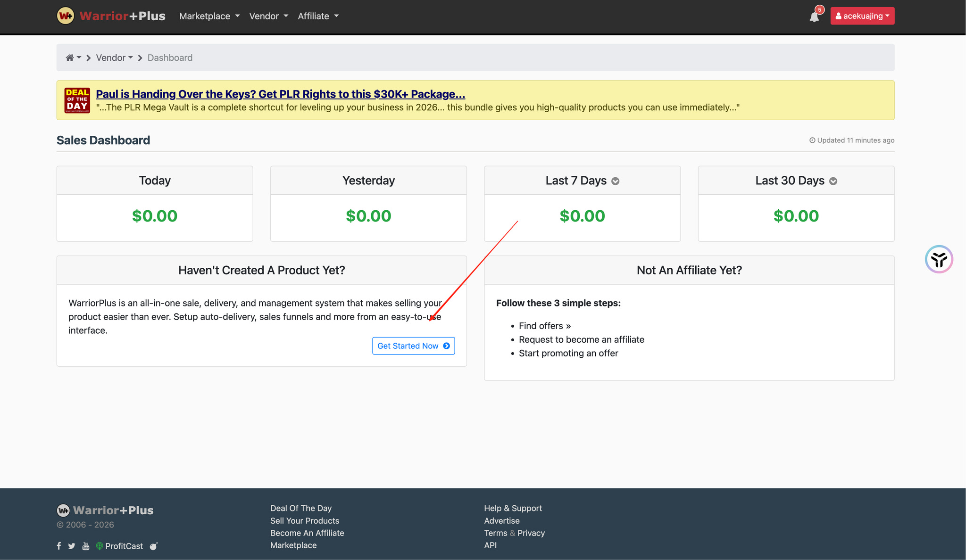Viewport: 966px width, 560px height.
Task: Click the notifications bell icon
Action: click(814, 17)
